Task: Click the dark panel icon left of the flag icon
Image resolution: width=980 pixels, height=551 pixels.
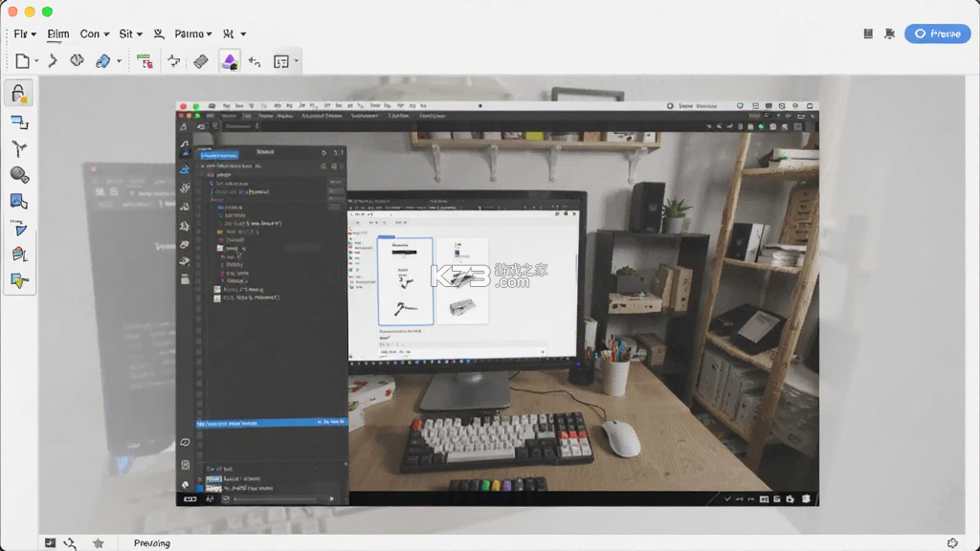Action: point(868,33)
